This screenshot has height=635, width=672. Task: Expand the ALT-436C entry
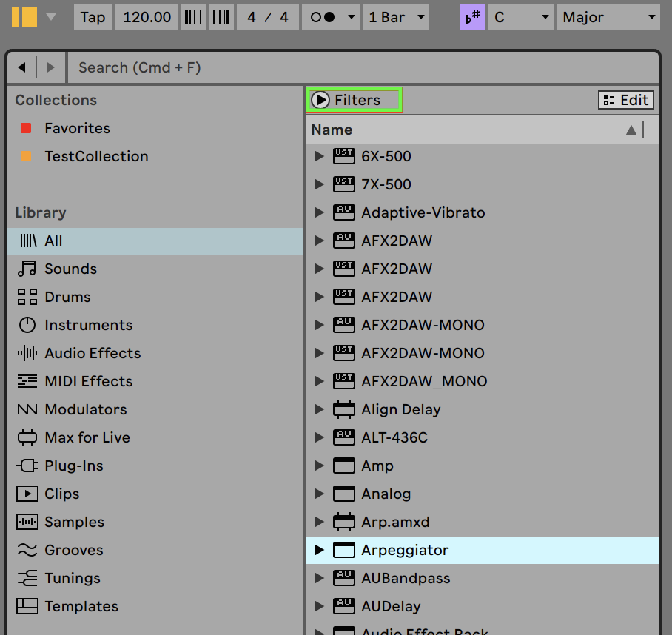coord(319,437)
